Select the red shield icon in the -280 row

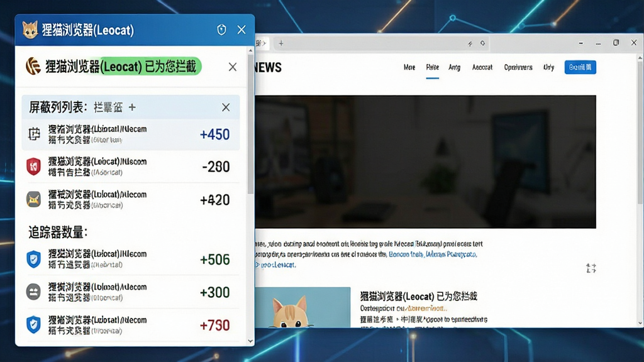coord(34,167)
